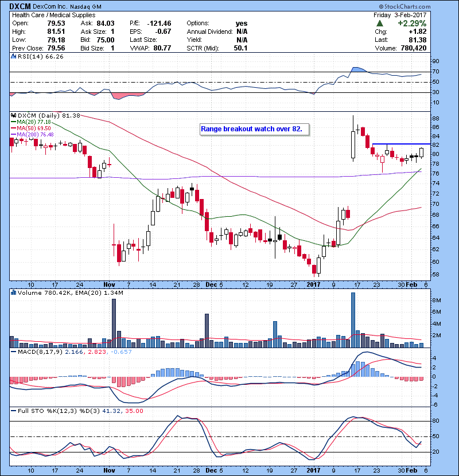
Task: Click the Health Care / Medical Supplies sector text
Action: click(54, 15)
